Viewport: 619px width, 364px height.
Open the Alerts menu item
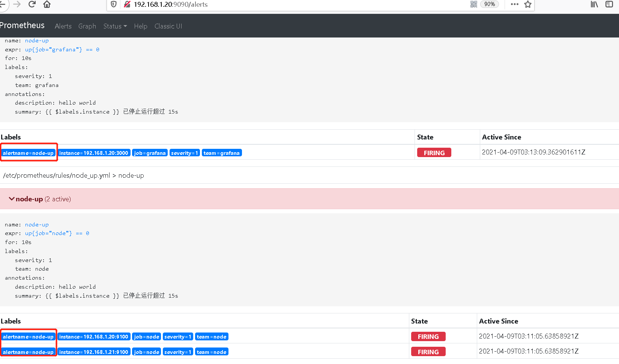pos(63,26)
